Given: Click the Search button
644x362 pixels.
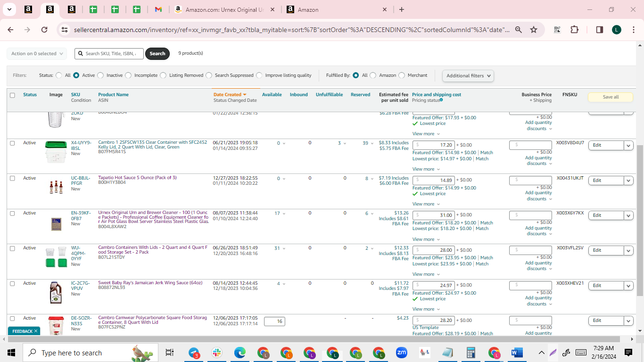Looking at the screenshot, I should pos(157,54).
